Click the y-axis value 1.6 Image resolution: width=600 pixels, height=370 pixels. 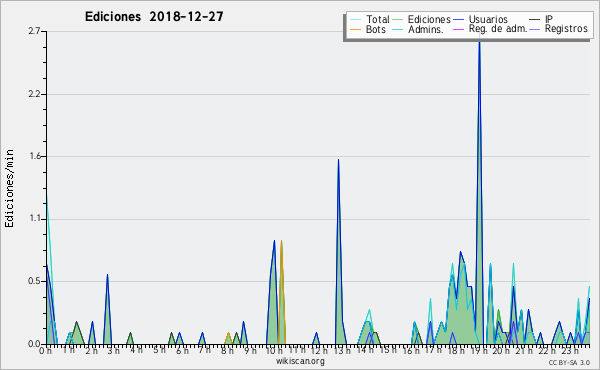tap(34, 156)
